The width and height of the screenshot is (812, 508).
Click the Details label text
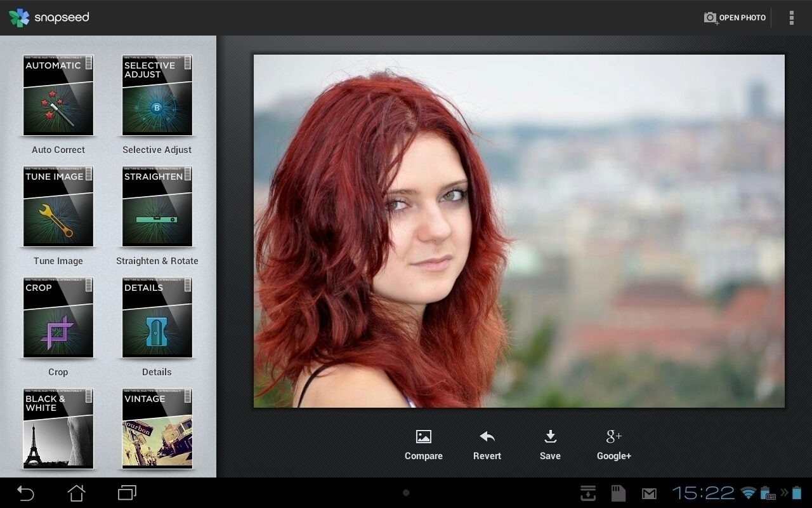157,372
